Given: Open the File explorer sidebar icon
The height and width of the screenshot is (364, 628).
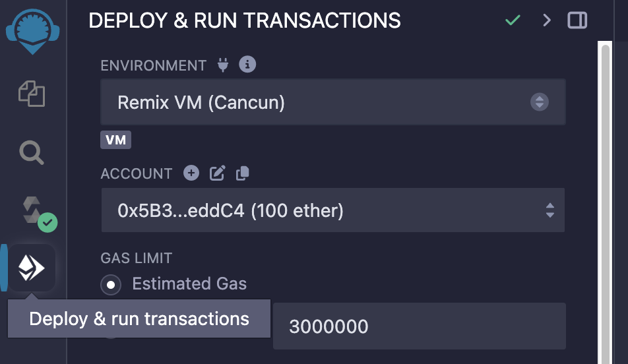Looking at the screenshot, I should [31, 94].
